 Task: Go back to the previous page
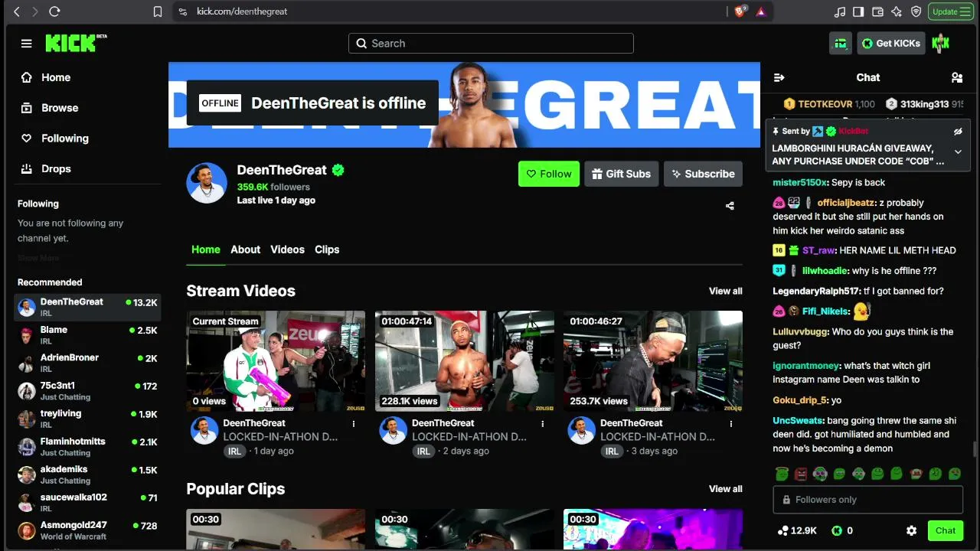pyautogui.click(x=17, y=11)
